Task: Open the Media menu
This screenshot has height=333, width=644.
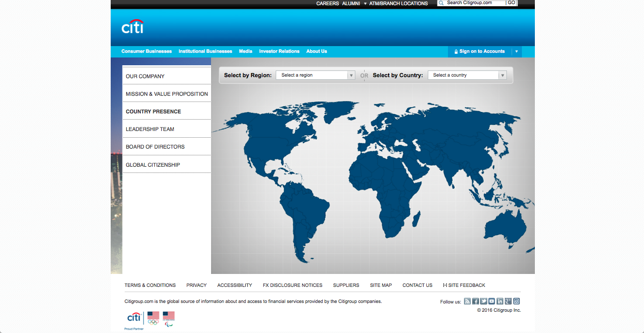Action: pos(246,51)
